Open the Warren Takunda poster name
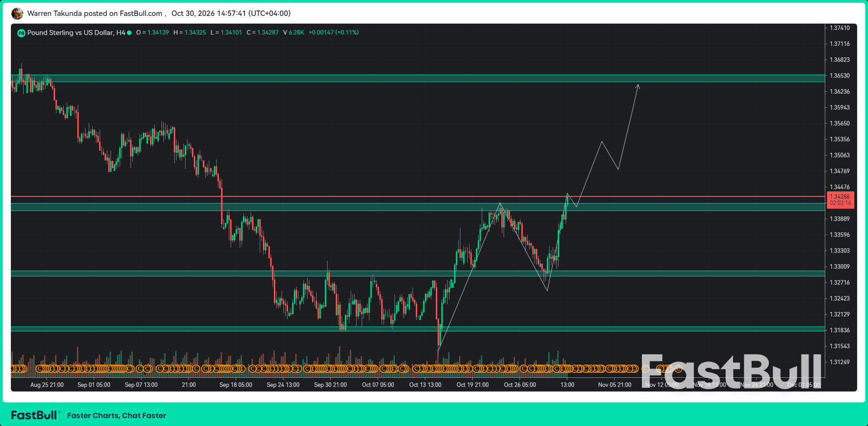Image resolution: width=868 pixels, height=426 pixels. 55,13
